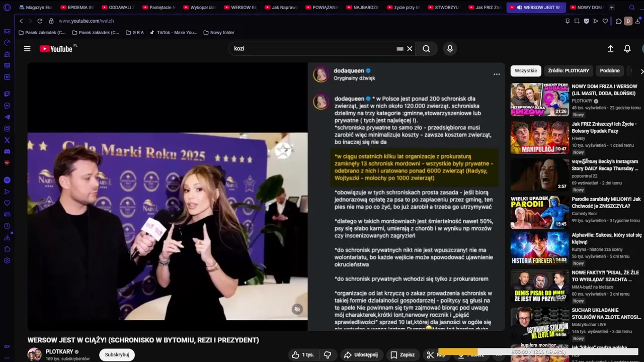
Task: Open NOWY DOM FRIZA I WERSOW thumbnail
Action: (539, 100)
